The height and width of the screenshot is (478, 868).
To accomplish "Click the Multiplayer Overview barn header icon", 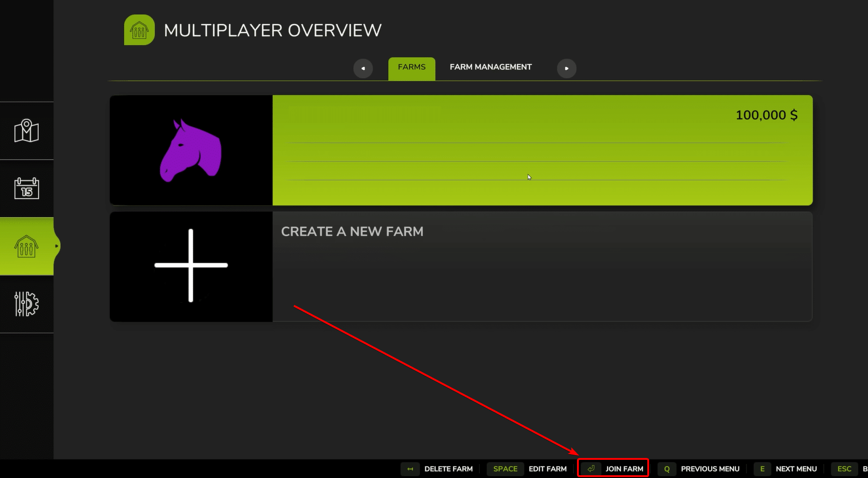I will coord(139,30).
